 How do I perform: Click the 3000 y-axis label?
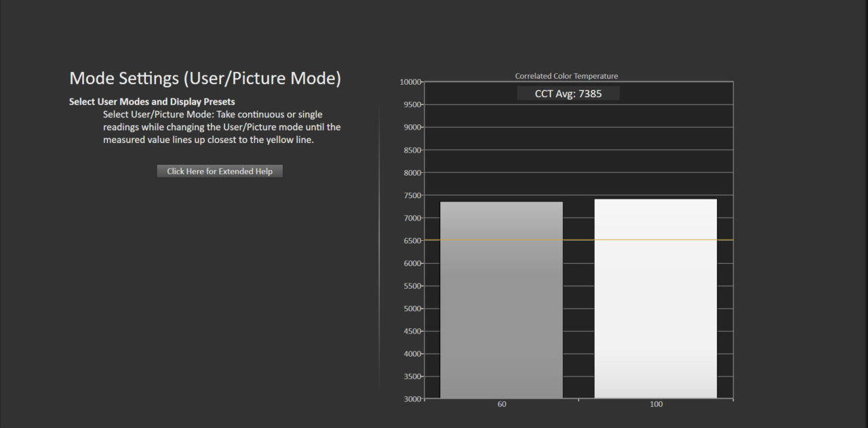click(412, 399)
